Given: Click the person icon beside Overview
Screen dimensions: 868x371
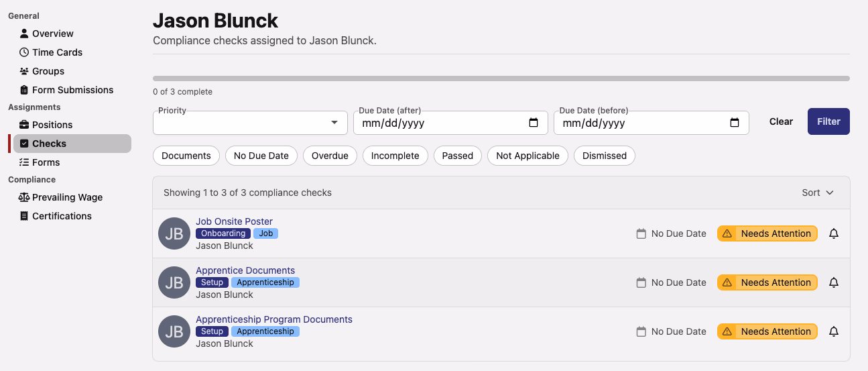Looking at the screenshot, I should pos(24,34).
